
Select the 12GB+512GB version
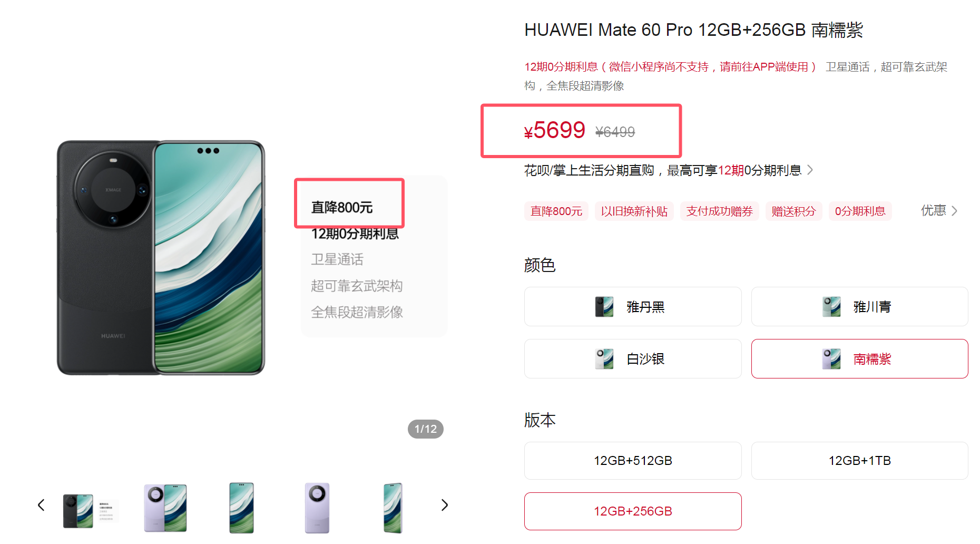click(633, 461)
